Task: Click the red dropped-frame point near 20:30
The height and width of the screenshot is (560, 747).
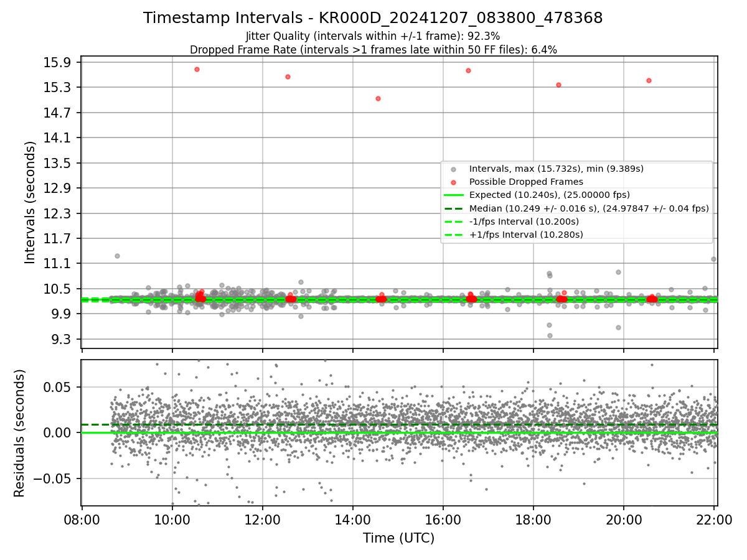Action: tap(649, 80)
